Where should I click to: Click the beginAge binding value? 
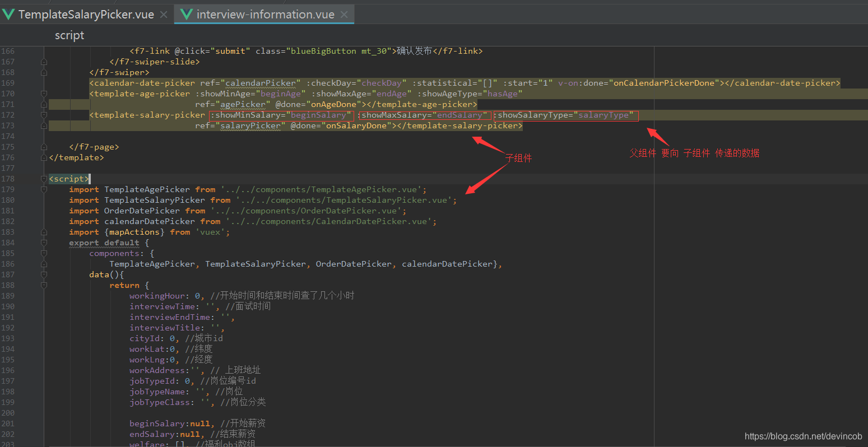pos(281,94)
